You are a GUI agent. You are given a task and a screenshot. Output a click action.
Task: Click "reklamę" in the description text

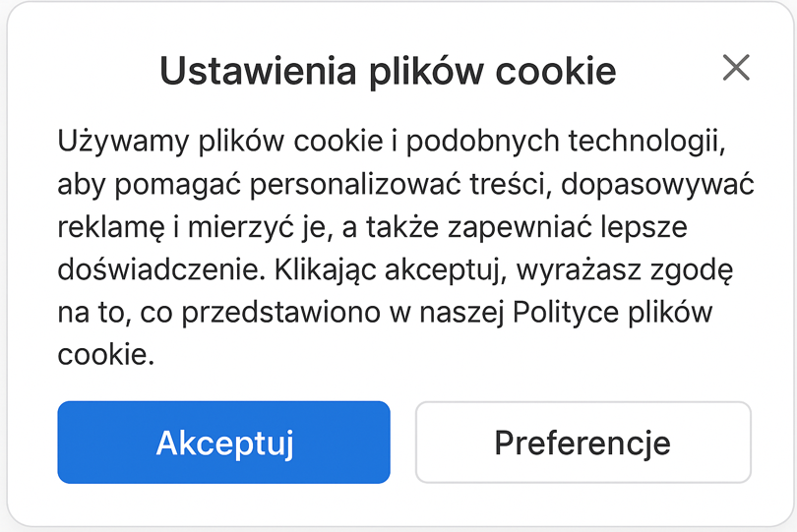pyautogui.click(x=111, y=227)
